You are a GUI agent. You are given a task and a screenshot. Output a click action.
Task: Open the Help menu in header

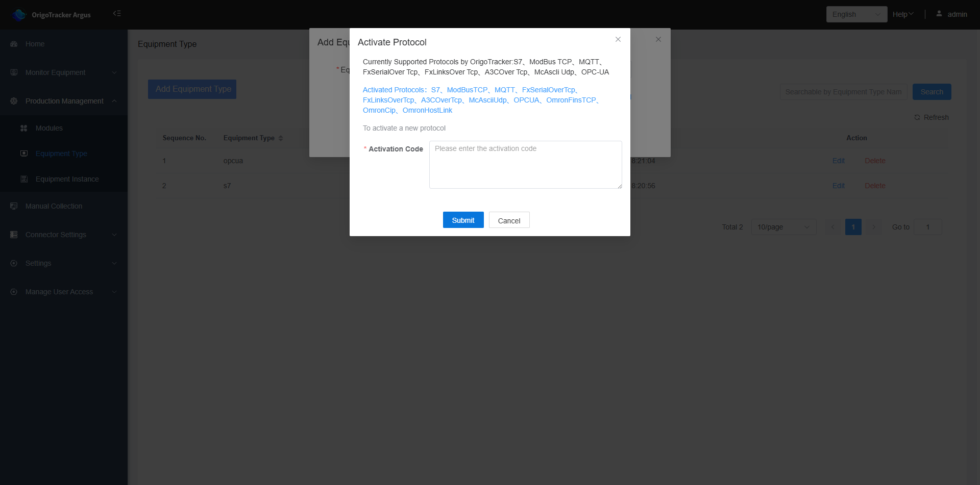(902, 14)
